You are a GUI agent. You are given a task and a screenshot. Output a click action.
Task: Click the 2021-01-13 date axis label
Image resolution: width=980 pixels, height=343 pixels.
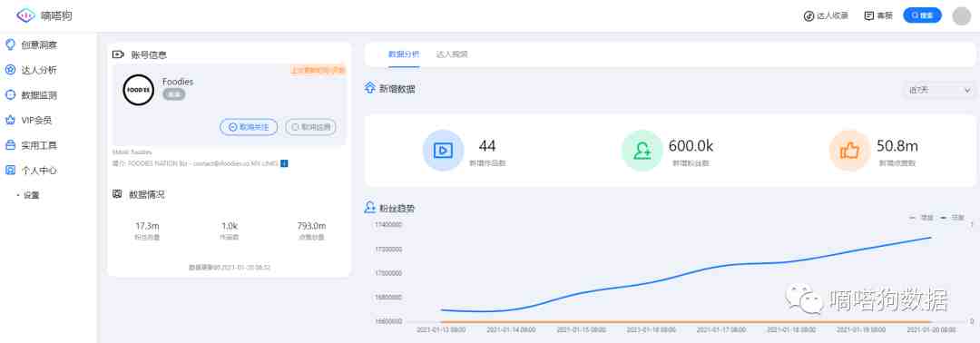click(x=441, y=329)
